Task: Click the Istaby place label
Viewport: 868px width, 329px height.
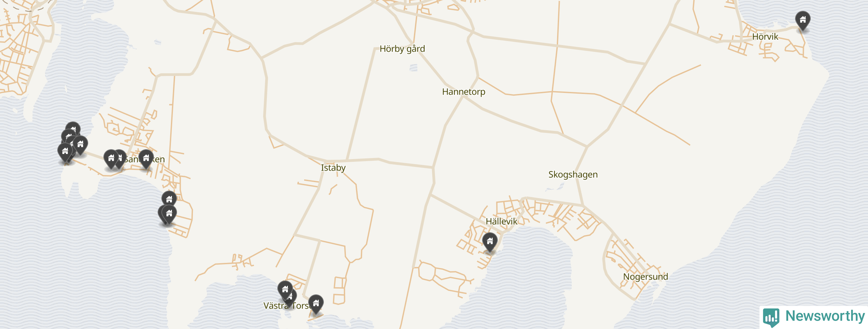Action: pyautogui.click(x=333, y=168)
